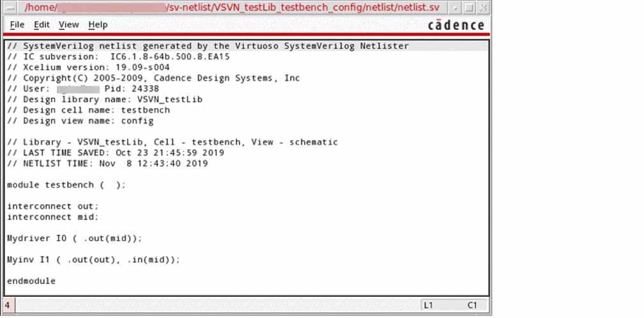Open the window menu icon in title bar
Screen dimensions: 644x318
(11, 8)
